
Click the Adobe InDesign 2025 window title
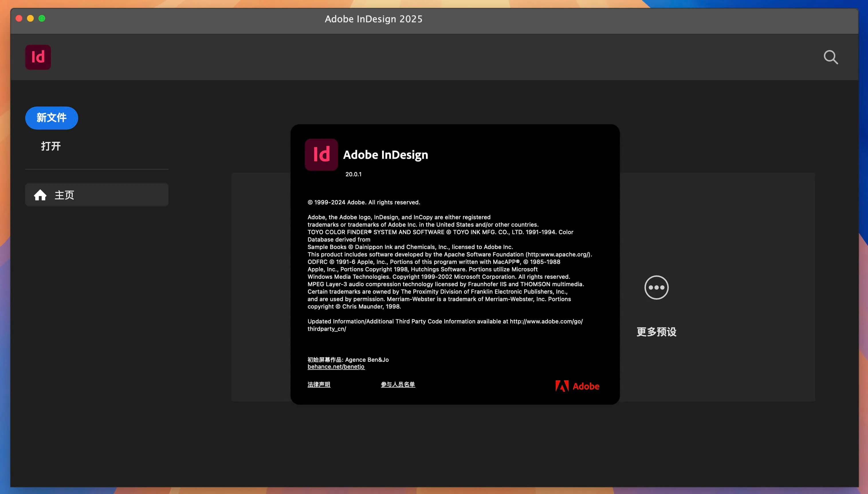374,19
